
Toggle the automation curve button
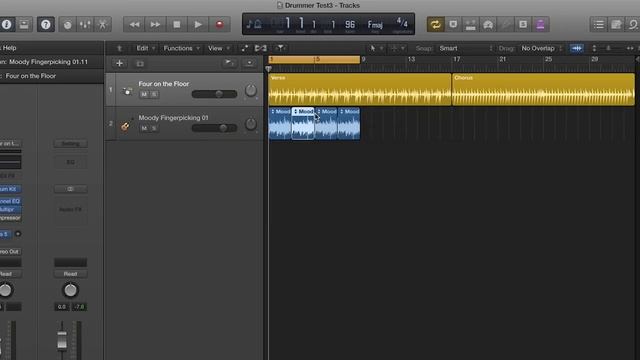point(244,48)
